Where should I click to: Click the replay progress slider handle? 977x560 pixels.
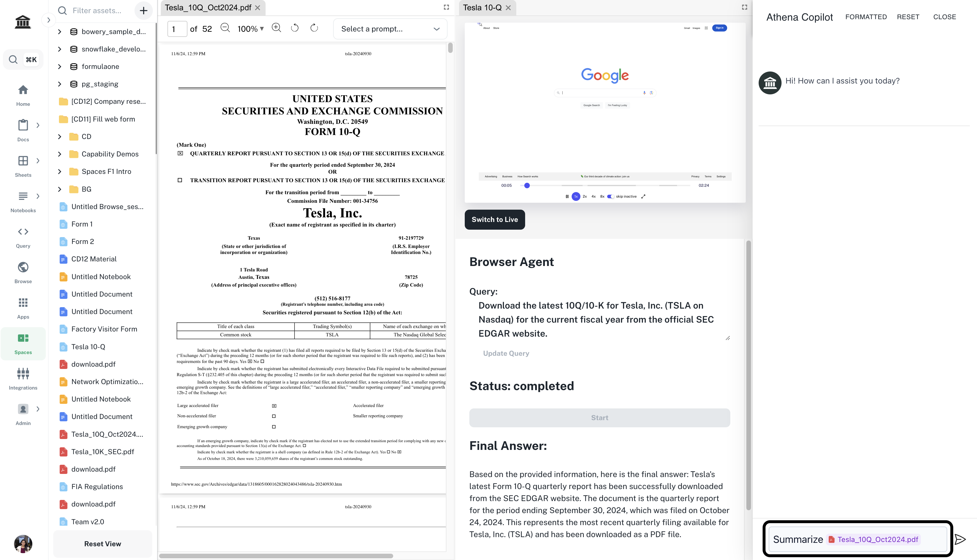(x=527, y=185)
